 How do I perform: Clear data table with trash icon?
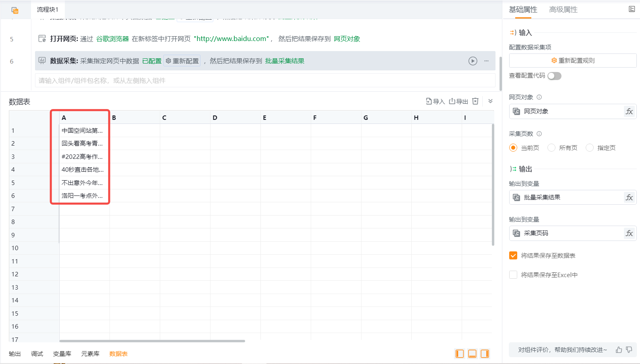point(475,101)
